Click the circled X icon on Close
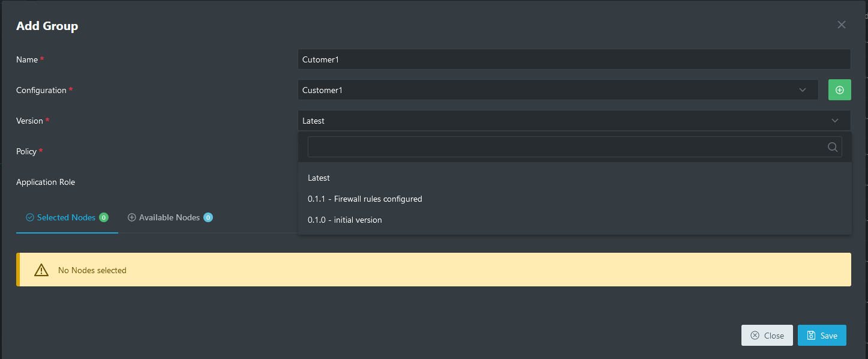 [755, 336]
